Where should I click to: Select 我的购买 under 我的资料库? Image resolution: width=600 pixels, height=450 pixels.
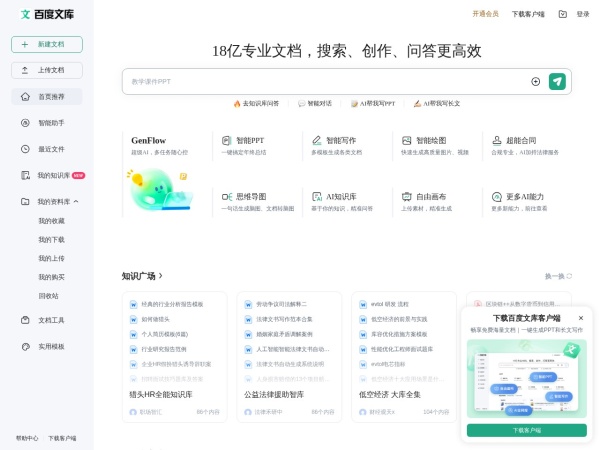click(x=51, y=277)
